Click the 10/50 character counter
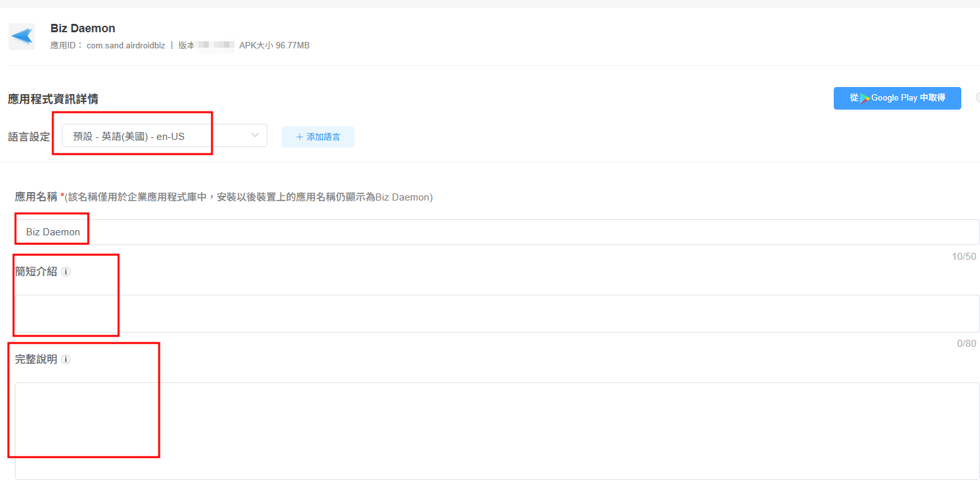Viewport: 980px width, 481px height. [x=964, y=257]
